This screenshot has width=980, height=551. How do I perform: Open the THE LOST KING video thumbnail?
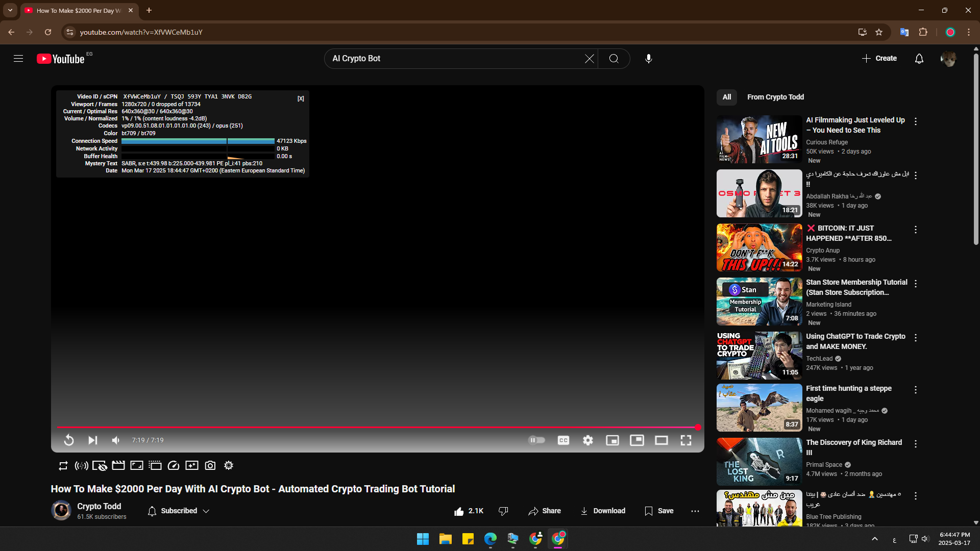point(759,462)
